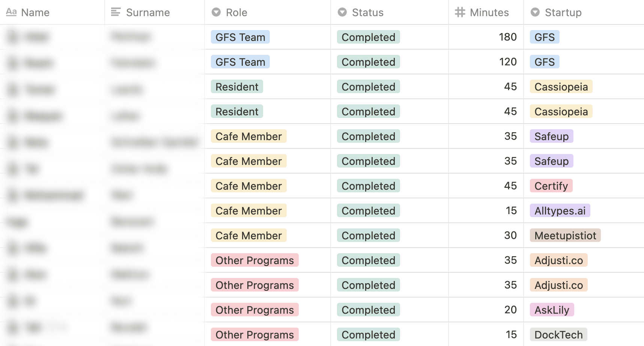Click the 15 minutes in DockTech row
644x346 pixels.
pos(511,334)
